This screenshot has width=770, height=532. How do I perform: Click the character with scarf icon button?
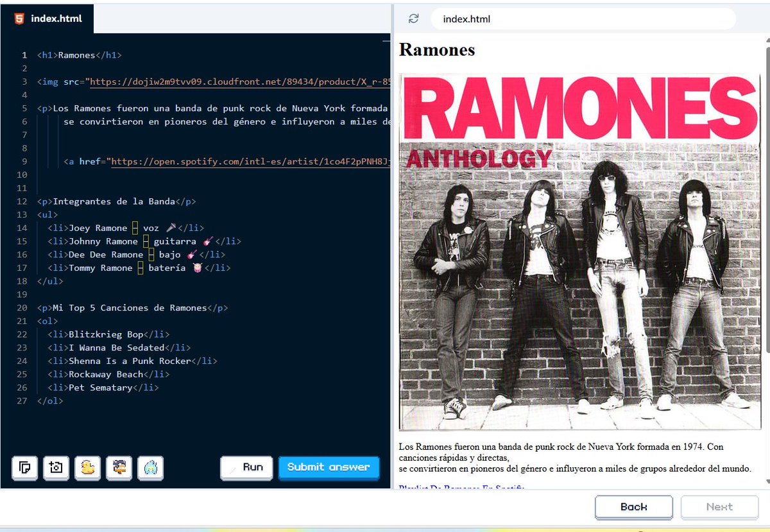pyautogui.click(x=119, y=468)
